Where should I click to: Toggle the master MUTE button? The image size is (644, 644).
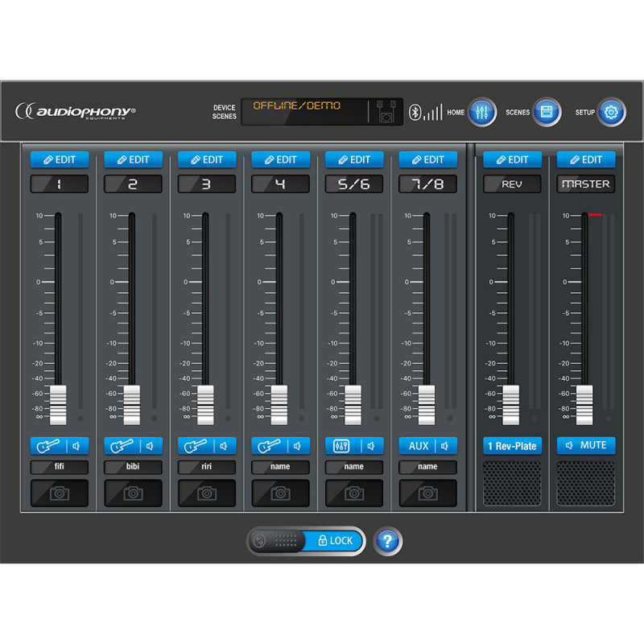pos(586,446)
